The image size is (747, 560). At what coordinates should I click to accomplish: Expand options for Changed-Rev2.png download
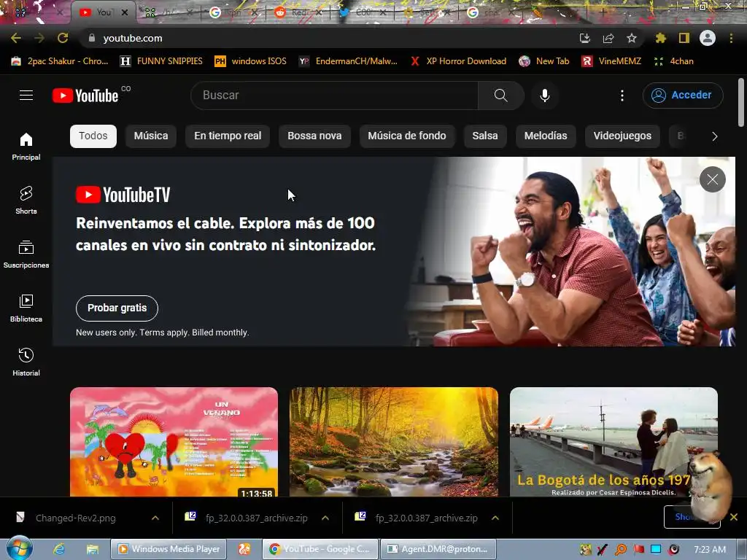[x=155, y=518]
